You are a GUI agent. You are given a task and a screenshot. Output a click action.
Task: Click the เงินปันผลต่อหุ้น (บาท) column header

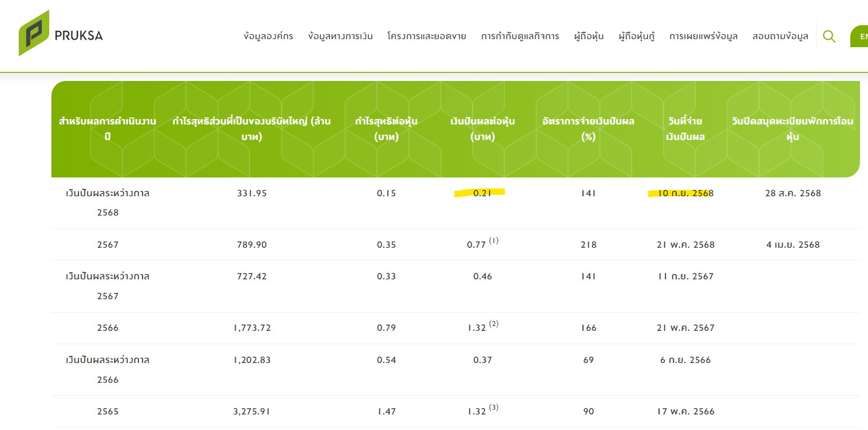(483, 129)
